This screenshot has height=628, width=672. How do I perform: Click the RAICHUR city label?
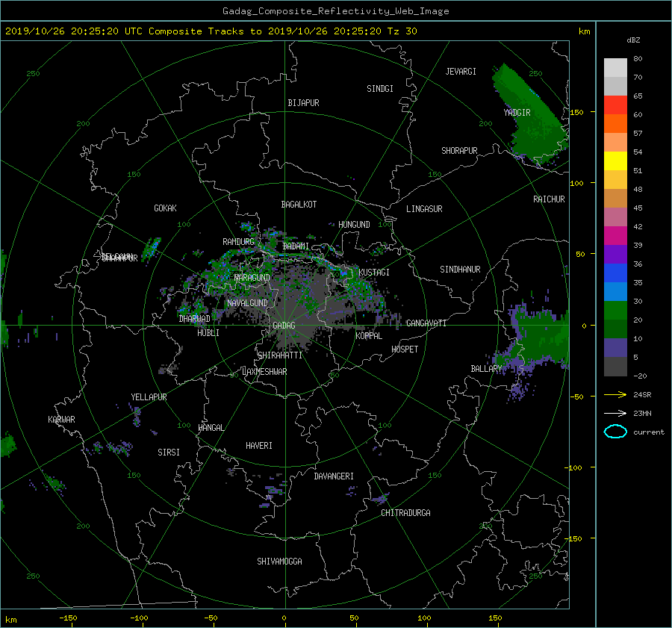point(549,199)
